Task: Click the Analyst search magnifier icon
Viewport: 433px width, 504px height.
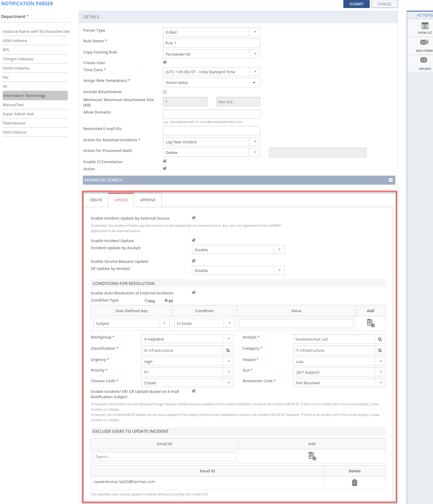Action: (380, 339)
